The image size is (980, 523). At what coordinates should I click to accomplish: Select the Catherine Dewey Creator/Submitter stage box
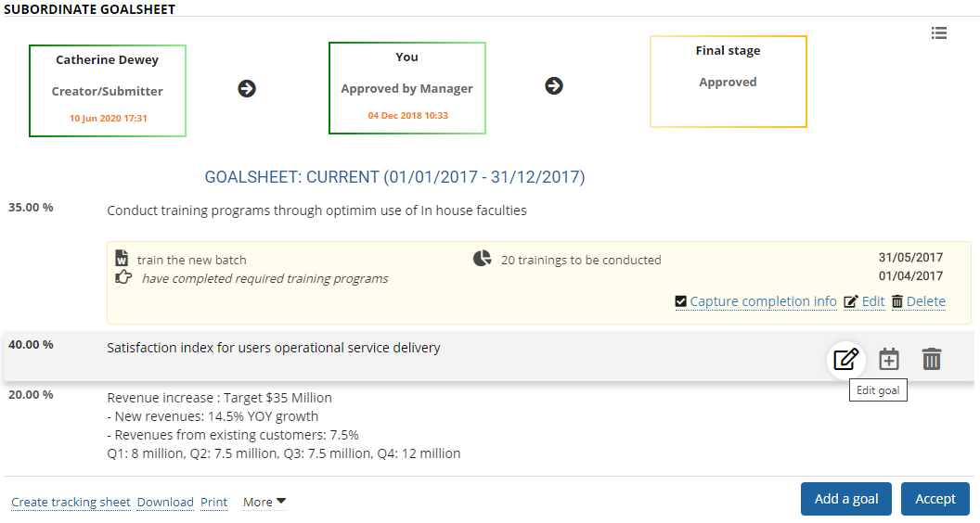[108, 91]
